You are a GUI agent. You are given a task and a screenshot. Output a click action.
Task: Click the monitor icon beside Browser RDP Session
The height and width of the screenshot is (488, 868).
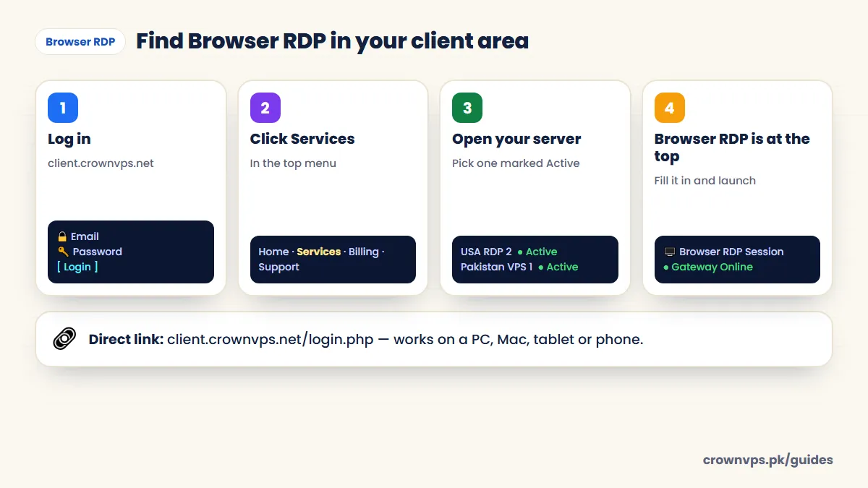pyautogui.click(x=669, y=252)
